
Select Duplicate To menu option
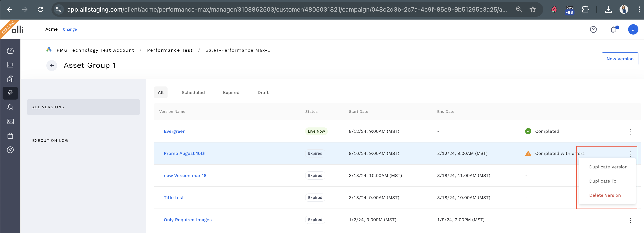click(603, 181)
